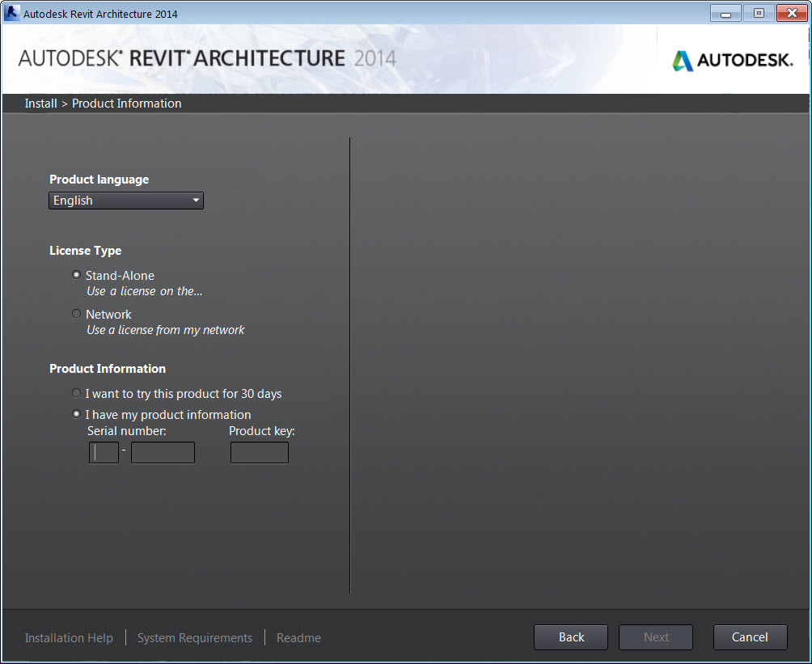Click the Product key label

pyautogui.click(x=261, y=431)
